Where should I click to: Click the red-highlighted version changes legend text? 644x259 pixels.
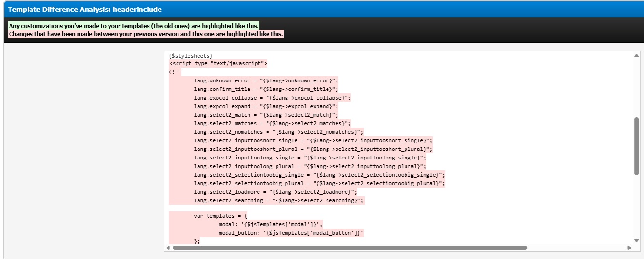(x=146, y=34)
